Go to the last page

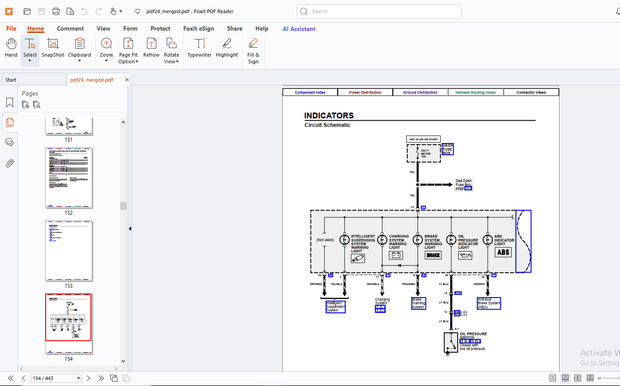click(101, 378)
